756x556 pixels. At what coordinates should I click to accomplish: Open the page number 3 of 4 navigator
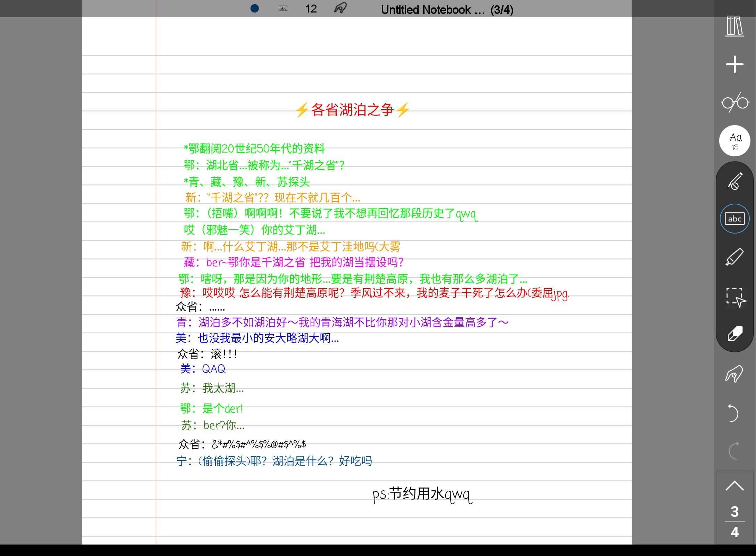(x=734, y=521)
